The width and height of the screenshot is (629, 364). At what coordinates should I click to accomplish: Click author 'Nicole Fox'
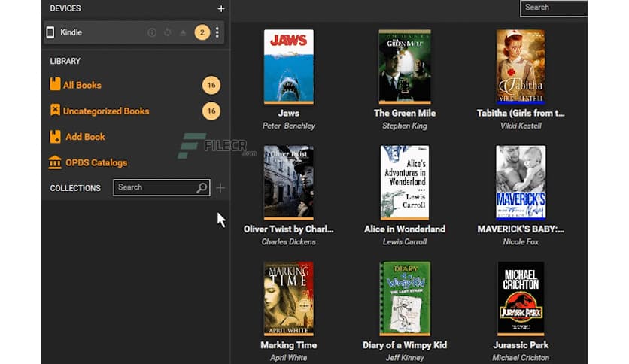click(x=521, y=241)
